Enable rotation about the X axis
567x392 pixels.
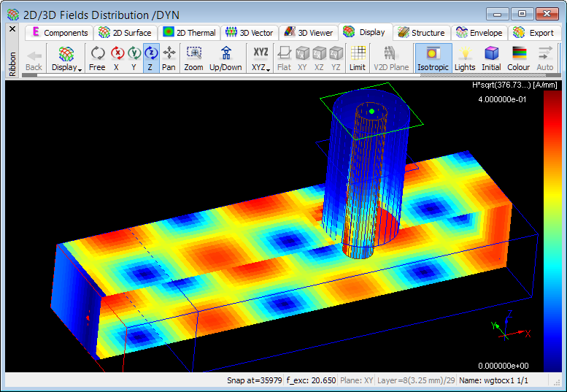117,58
